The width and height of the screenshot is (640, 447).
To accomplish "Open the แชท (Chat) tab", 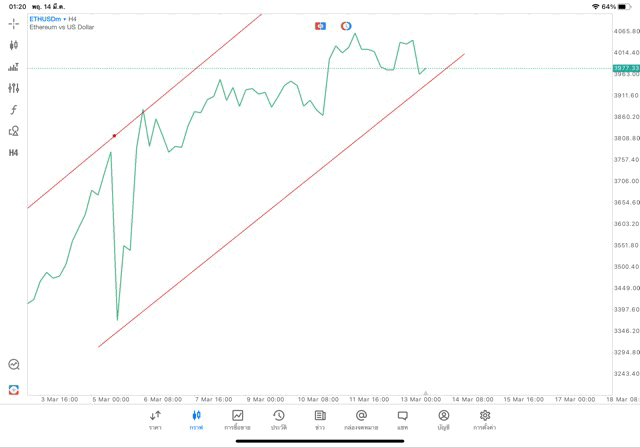I will tap(402, 419).
